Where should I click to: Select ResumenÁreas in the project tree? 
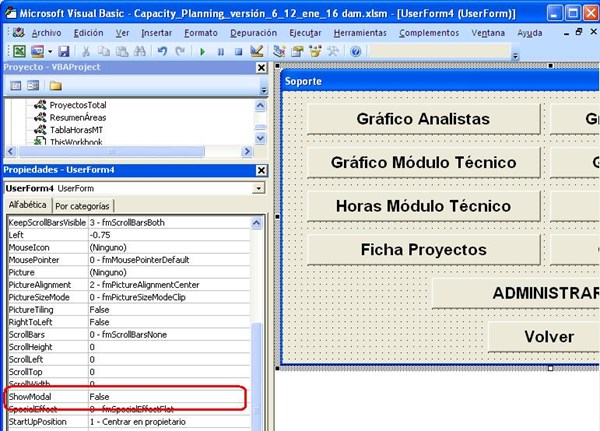[x=78, y=118]
